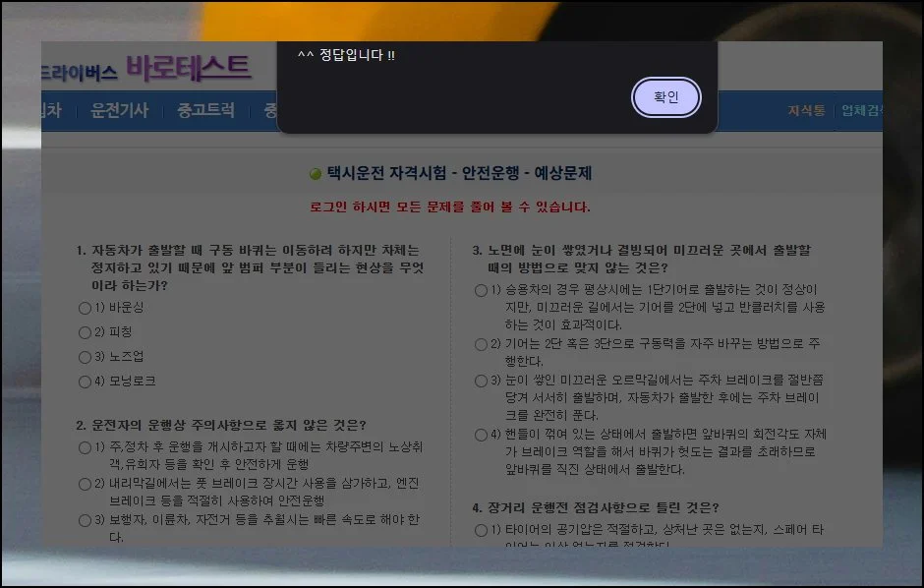Screen dimensions: 924x588
Task: Click the 확인 button in the alert
Action: [x=665, y=97]
